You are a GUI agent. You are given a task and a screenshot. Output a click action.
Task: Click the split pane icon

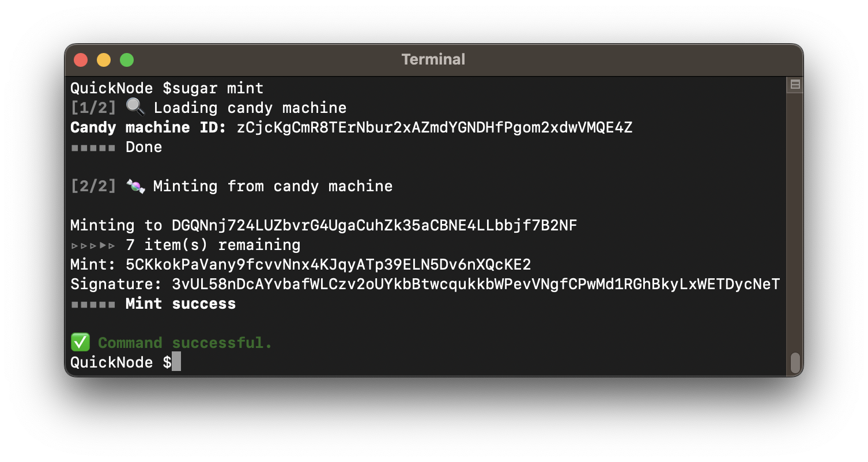click(795, 85)
